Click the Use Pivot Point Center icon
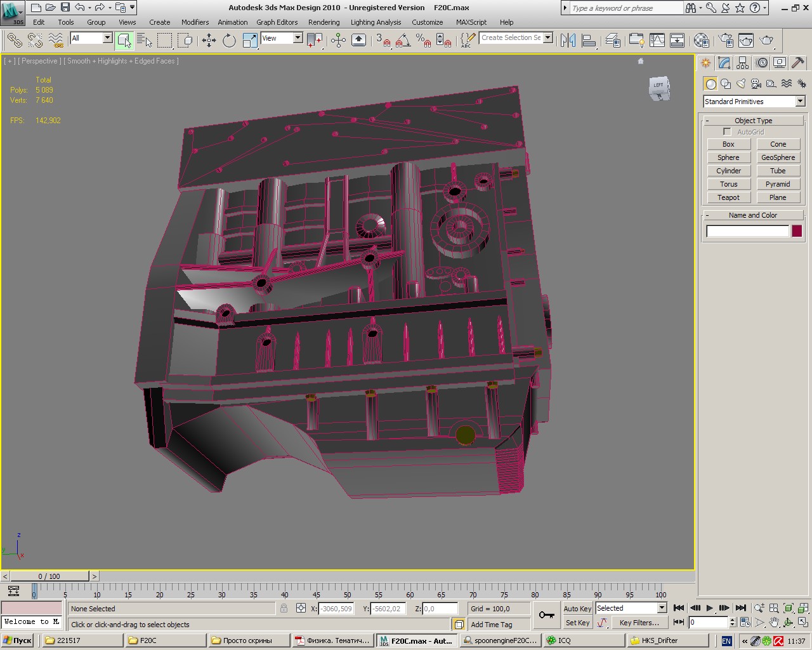This screenshot has width=812, height=650. (315, 41)
